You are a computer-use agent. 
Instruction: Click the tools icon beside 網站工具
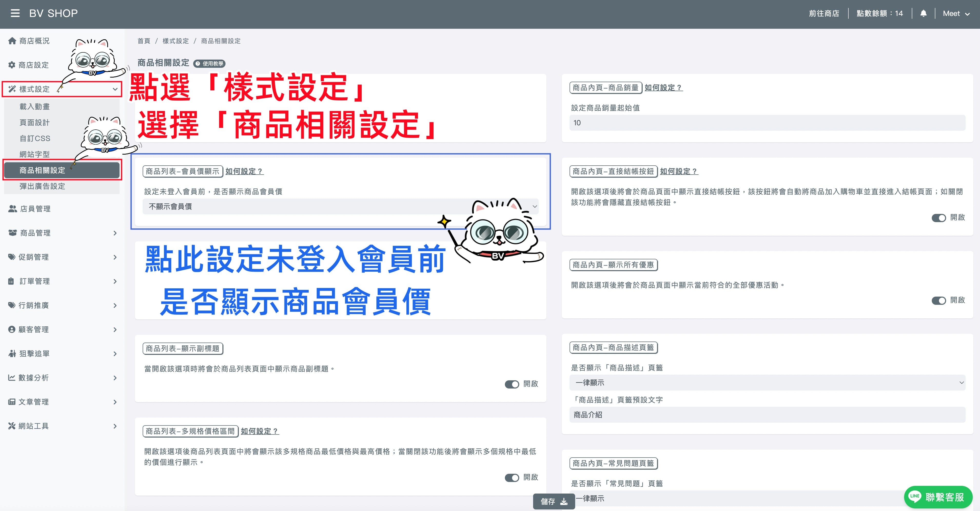12,426
